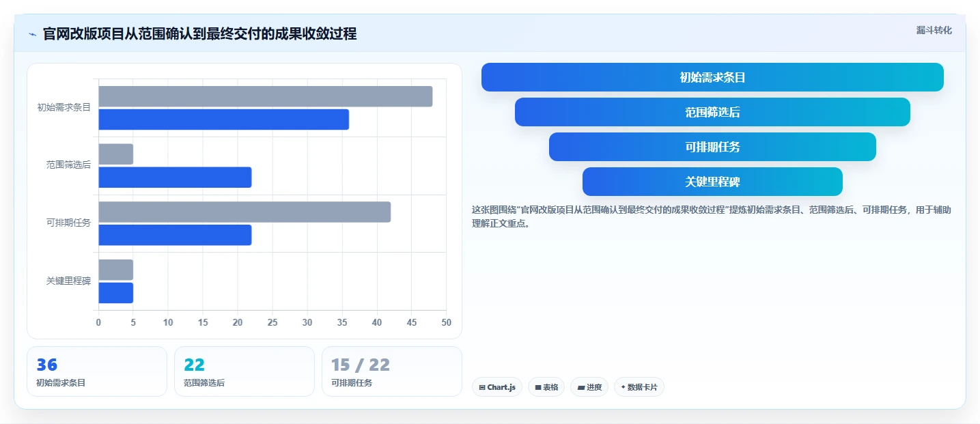This screenshot has height=424, width=980.
Task: Click the gray bar for 初始需求条目
Action: tap(266, 96)
